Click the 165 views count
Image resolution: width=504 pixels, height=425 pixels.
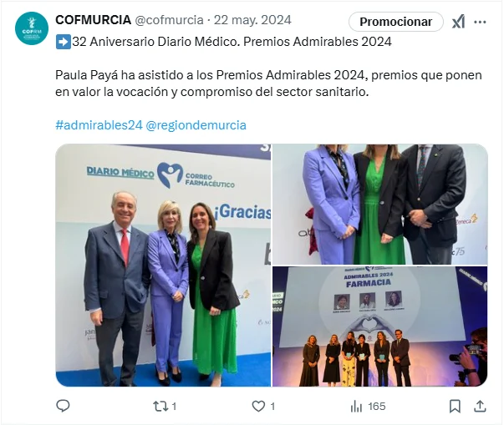pos(377,407)
